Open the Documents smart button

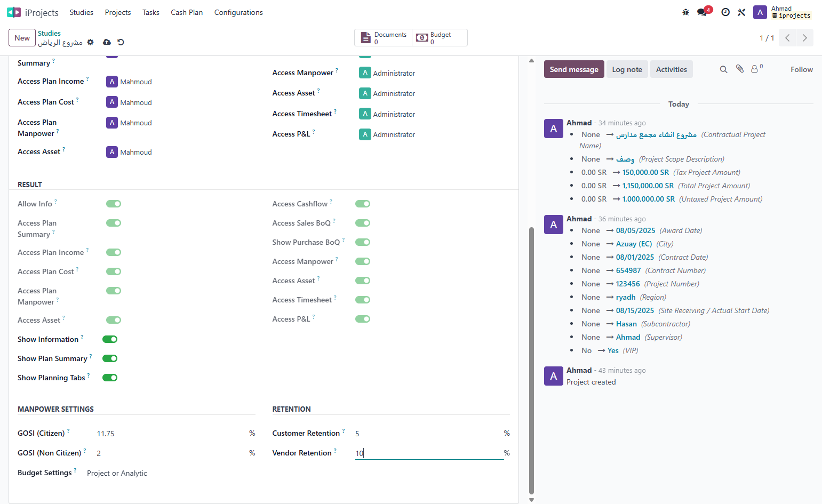(384, 38)
